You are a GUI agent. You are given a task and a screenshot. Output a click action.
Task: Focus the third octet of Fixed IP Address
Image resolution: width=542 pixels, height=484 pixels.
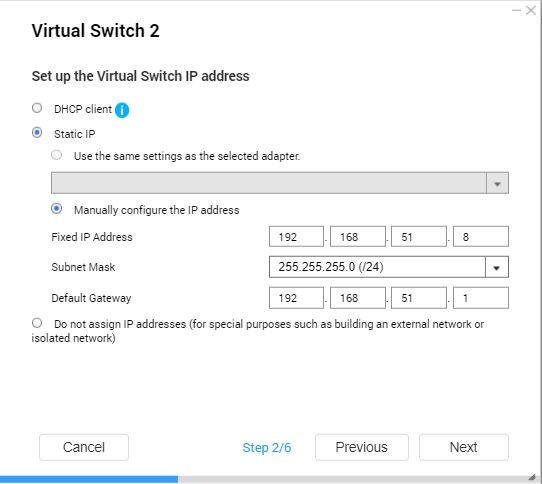[x=419, y=236]
